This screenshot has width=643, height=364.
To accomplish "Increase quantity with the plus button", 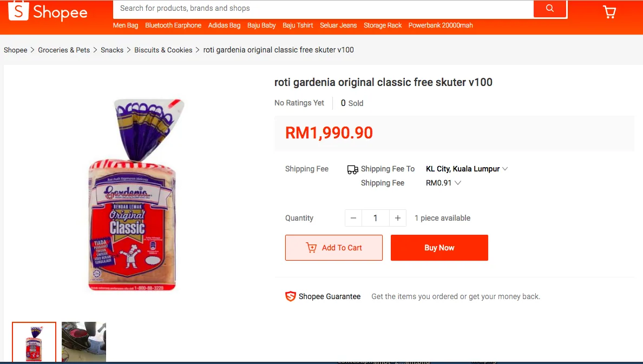I will coord(398,218).
